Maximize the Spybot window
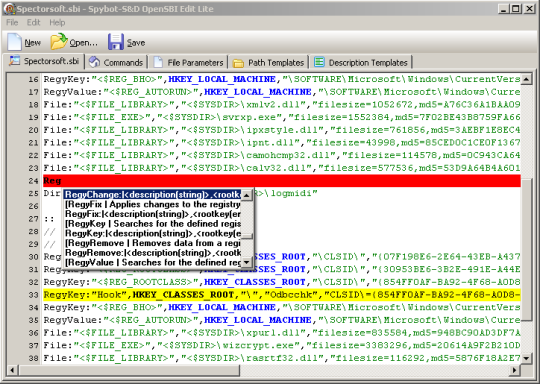 (516, 9)
